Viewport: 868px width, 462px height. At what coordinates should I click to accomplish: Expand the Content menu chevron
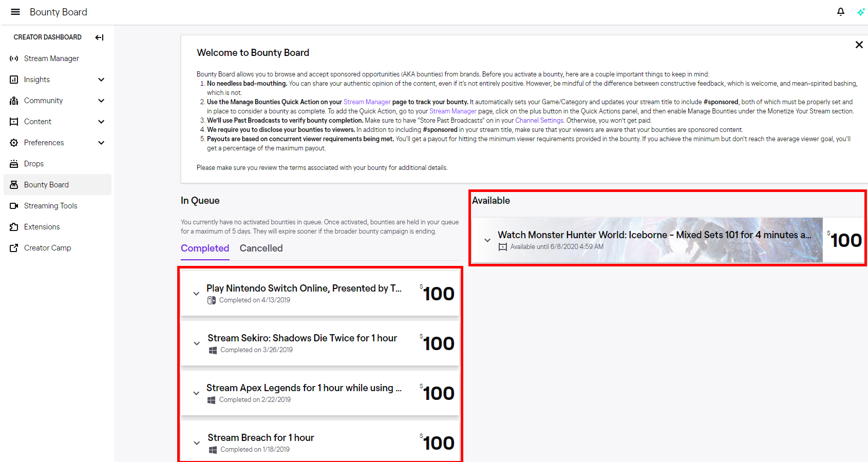pyautogui.click(x=101, y=122)
